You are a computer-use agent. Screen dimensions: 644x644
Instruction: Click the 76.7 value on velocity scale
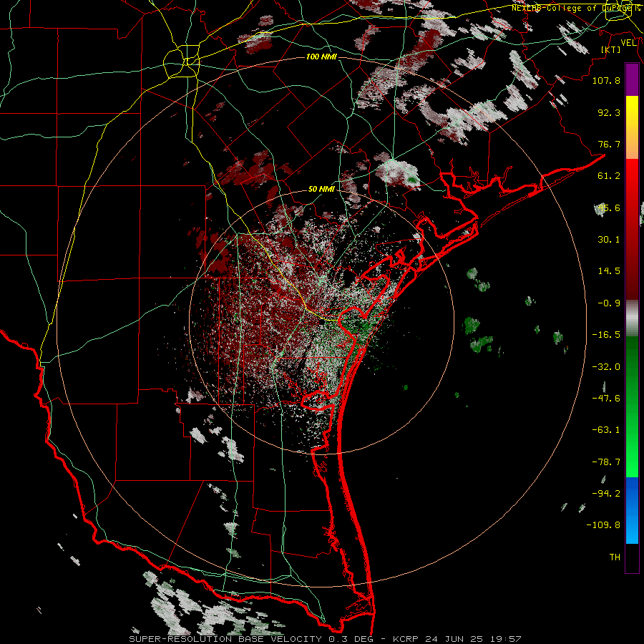[609, 144]
